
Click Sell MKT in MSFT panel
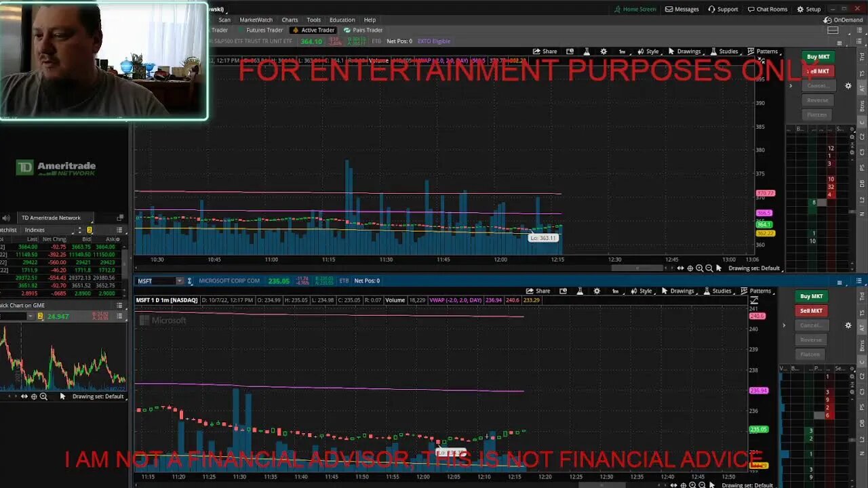[x=811, y=311]
